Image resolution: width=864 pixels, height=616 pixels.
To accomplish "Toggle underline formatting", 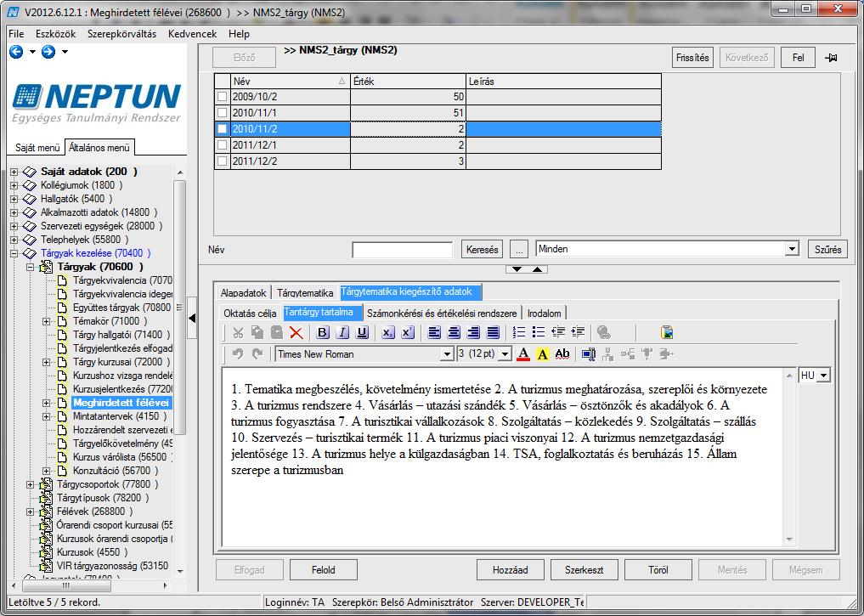I will pos(362,332).
